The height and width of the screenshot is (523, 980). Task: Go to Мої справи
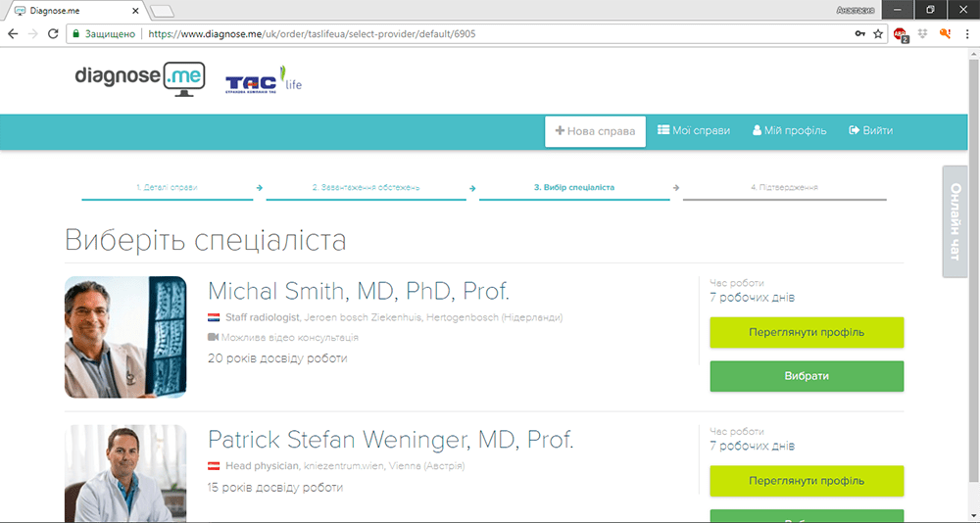694,131
